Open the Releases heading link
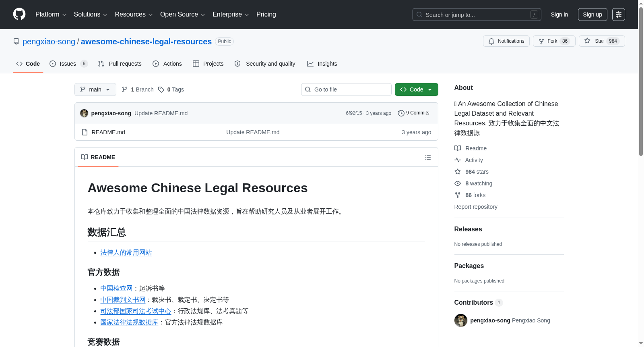 (468, 229)
